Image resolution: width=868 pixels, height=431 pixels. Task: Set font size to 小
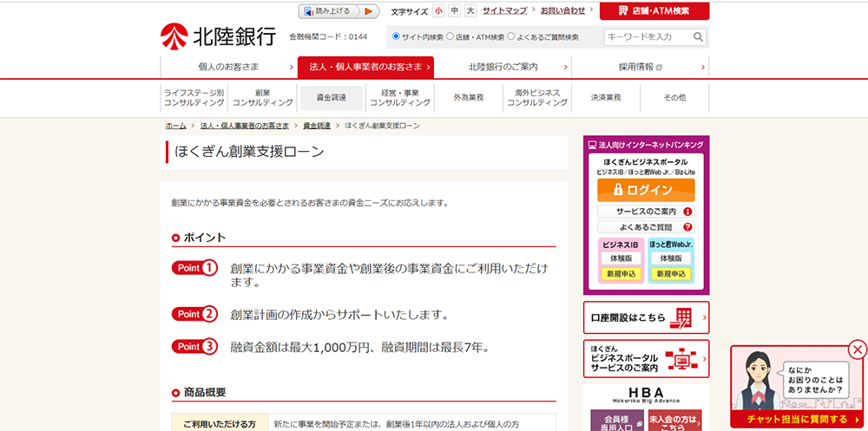[x=439, y=11]
